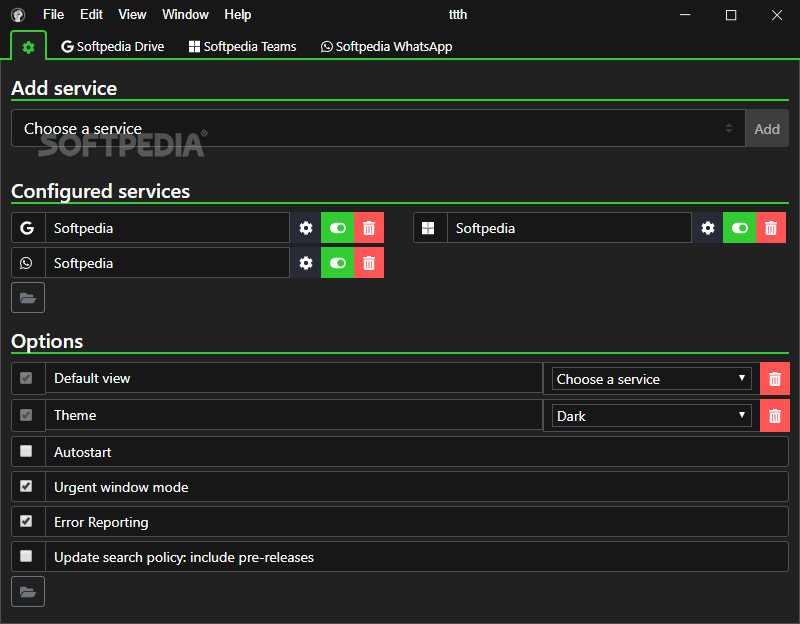Image resolution: width=800 pixels, height=624 pixels.
Task: Minimize the ttth window
Action: click(x=685, y=15)
